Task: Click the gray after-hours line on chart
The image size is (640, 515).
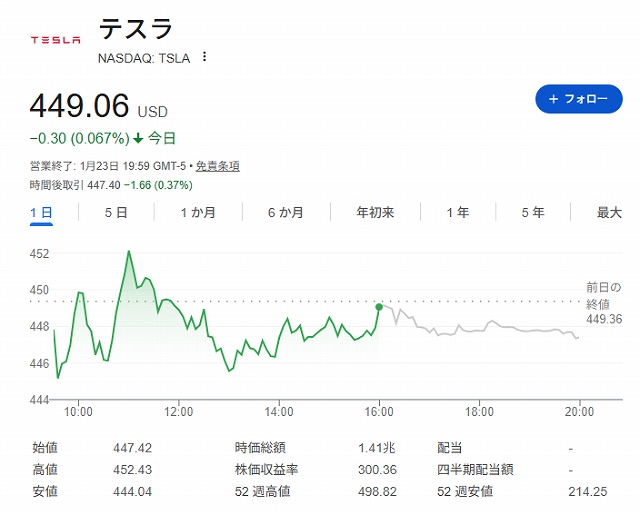Action: tap(480, 328)
